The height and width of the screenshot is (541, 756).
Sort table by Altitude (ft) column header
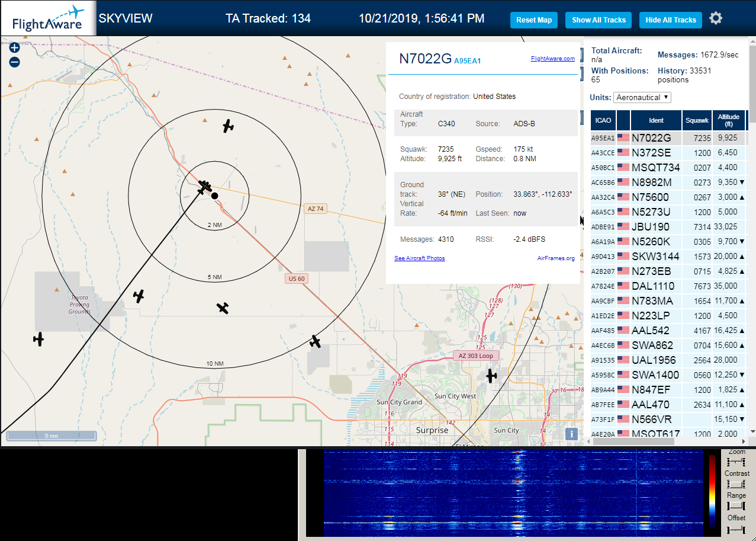pyautogui.click(x=729, y=120)
